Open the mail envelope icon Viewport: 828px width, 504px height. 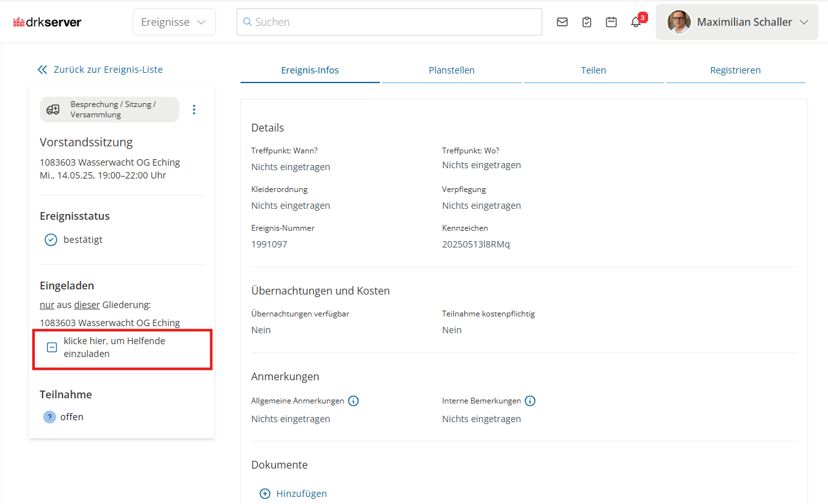point(562,22)
